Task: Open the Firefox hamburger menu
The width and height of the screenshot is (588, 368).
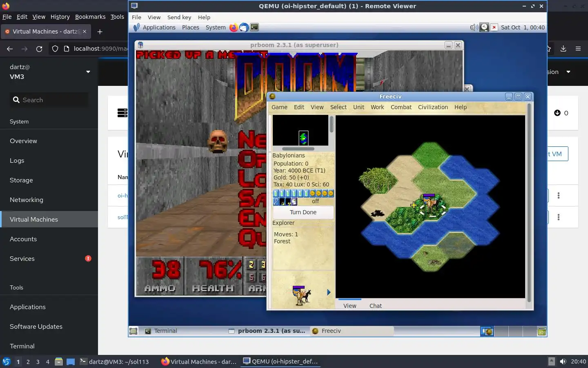Action: [578, 49]
